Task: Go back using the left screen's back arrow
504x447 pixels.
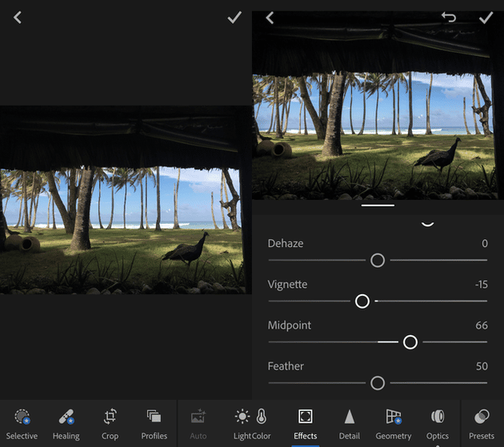Action: 18,18
